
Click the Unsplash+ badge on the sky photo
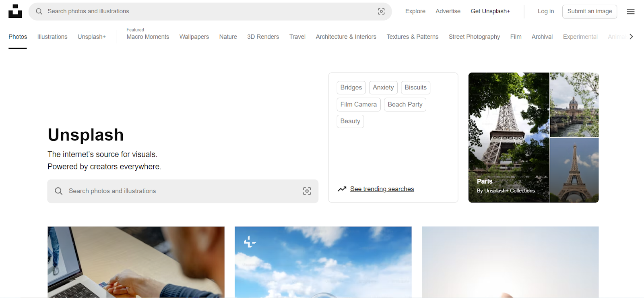click(250, 242)
